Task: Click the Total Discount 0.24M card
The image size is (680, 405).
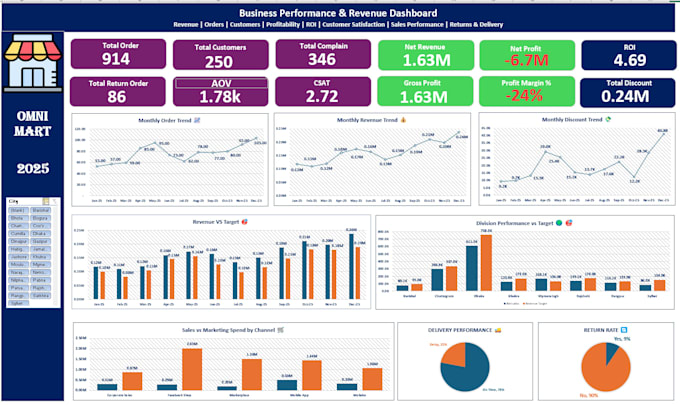Action: point(628,92)
